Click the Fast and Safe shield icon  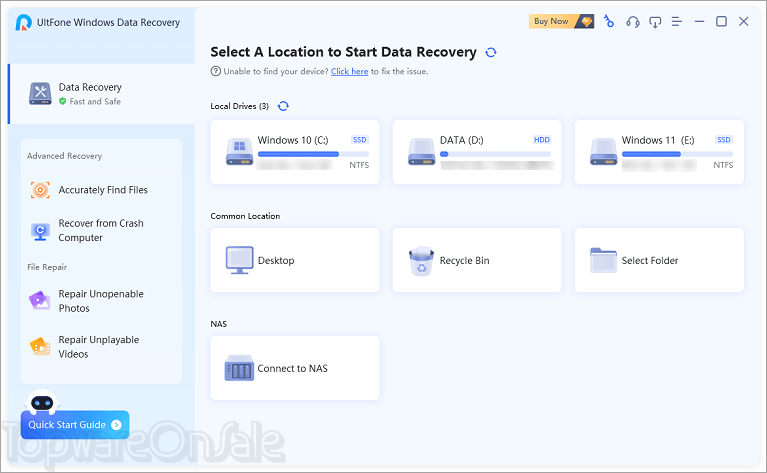63,101
